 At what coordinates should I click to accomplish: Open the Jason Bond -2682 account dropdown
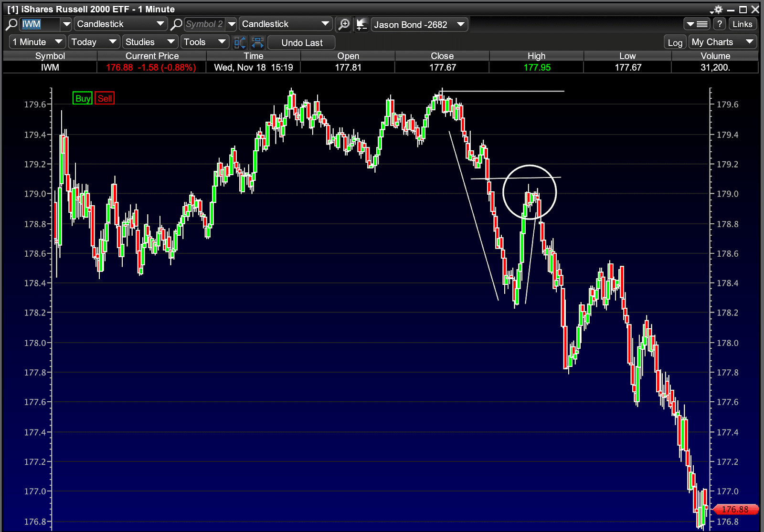420,24
